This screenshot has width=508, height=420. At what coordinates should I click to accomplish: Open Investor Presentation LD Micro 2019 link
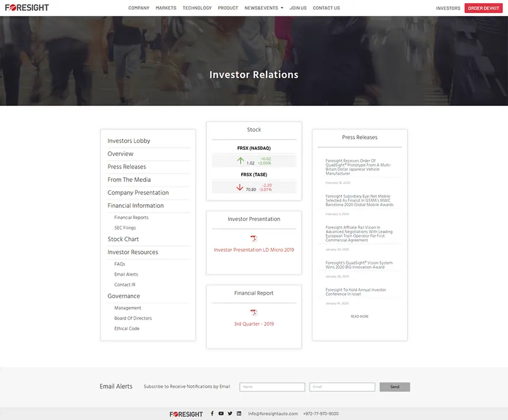tap(254, 250)
